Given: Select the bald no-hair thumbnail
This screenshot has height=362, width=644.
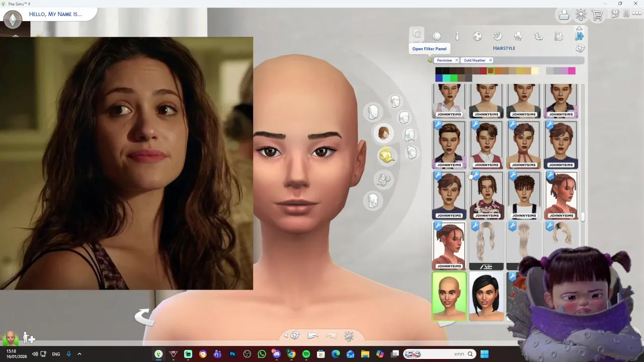Looking at the screenshot, I should (x=449, y=297).
